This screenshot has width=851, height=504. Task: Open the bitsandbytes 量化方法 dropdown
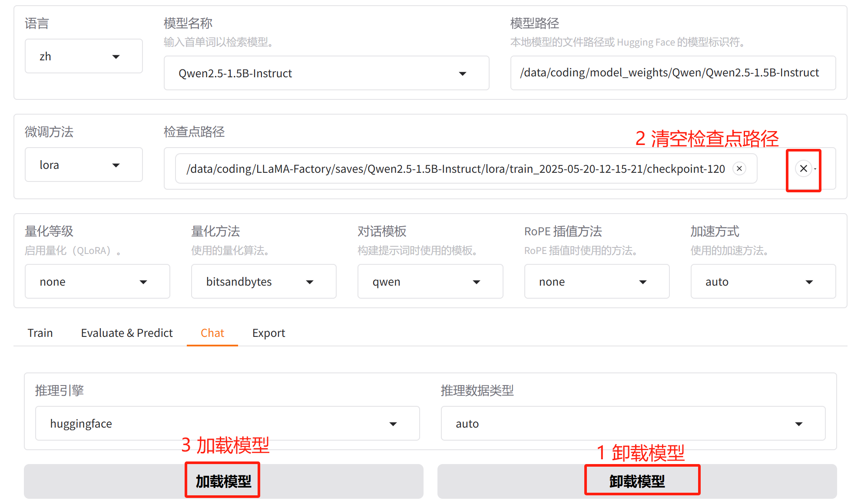[263, 282]
